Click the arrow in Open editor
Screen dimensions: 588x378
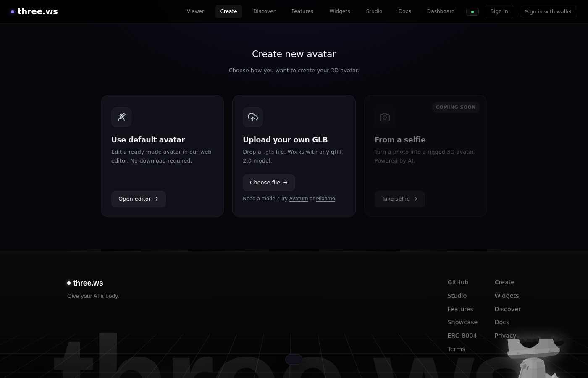click(x=156, y=199)
